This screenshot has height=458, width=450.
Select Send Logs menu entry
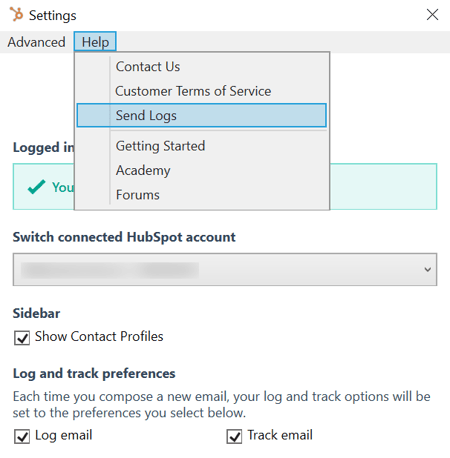click(201, 115)
